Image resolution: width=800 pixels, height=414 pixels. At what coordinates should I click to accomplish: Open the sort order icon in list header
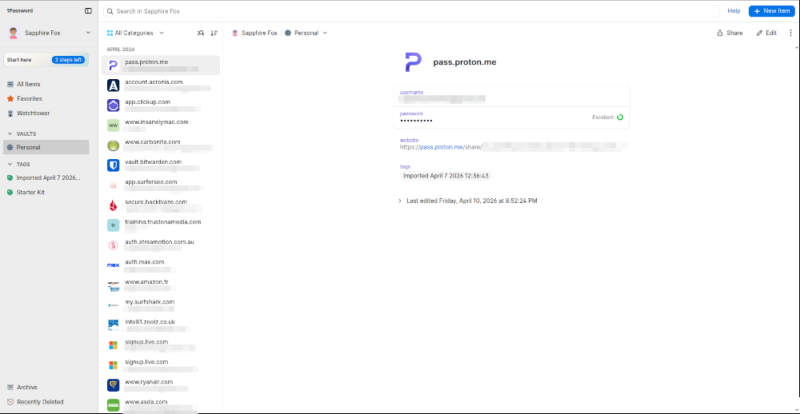click(214, 33)
